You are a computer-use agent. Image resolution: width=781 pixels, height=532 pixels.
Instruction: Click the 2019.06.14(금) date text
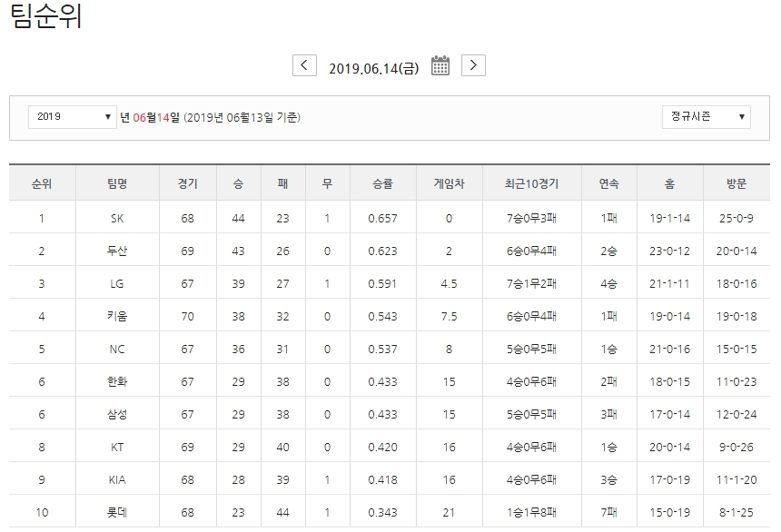click(373, 68)
